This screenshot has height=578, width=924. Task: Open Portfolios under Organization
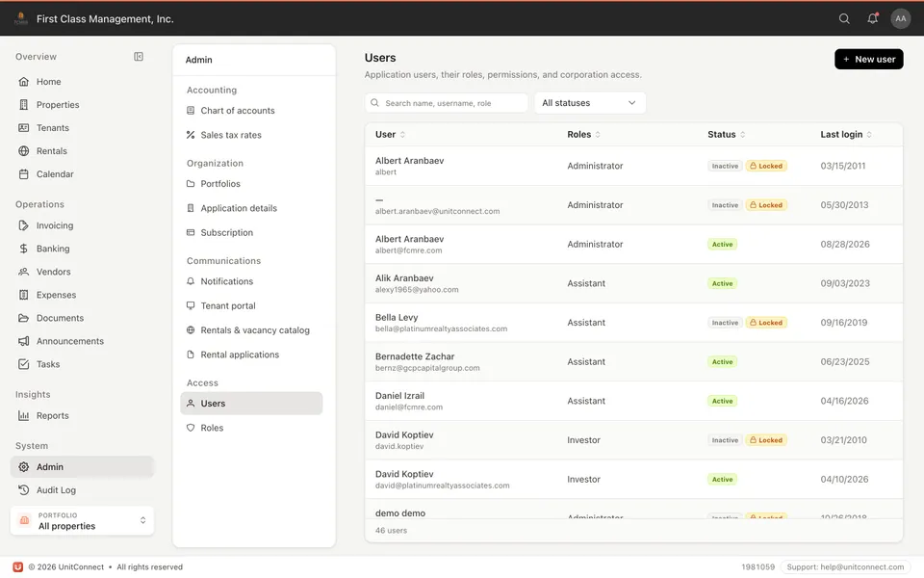(251, 183)
